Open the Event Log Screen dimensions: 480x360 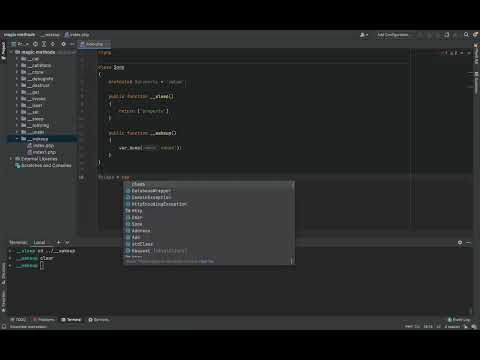coord(459,320)
